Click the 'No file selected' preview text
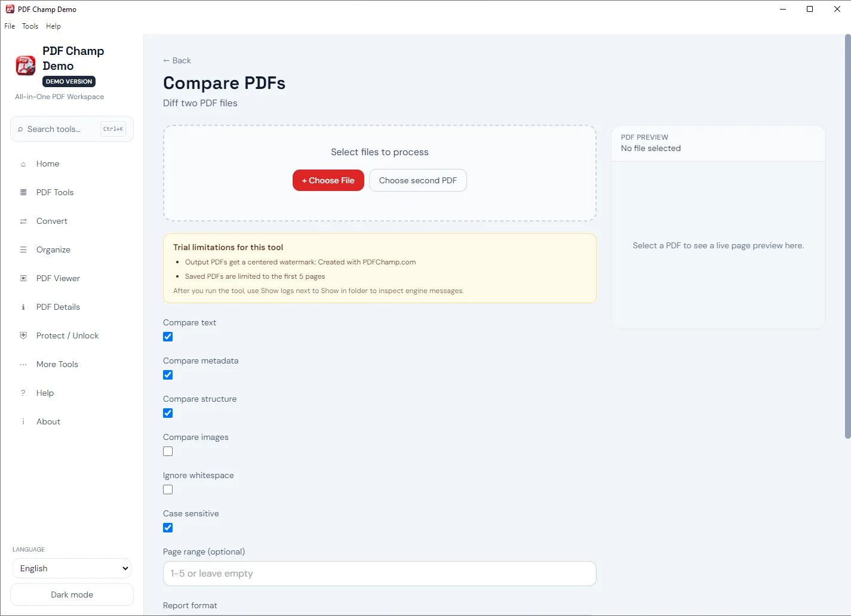The width and height of the screenshot is (851, 616). pos(651,148)
